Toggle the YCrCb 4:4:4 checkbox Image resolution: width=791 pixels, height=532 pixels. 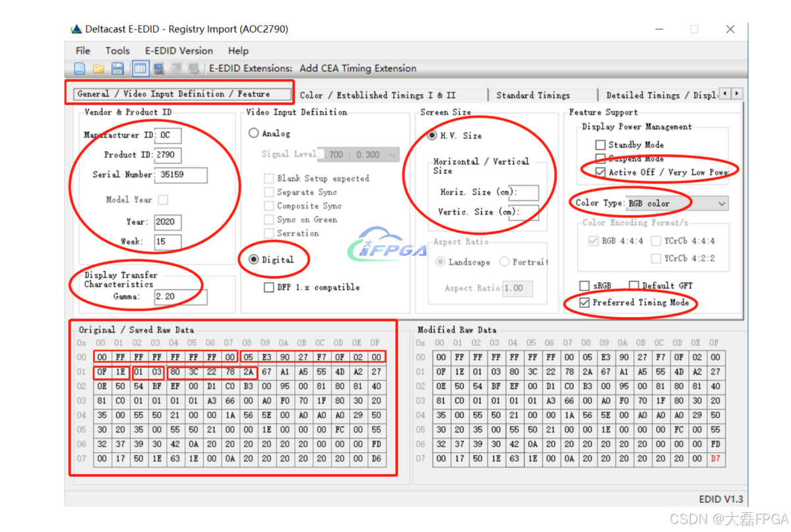coord(656,241)
